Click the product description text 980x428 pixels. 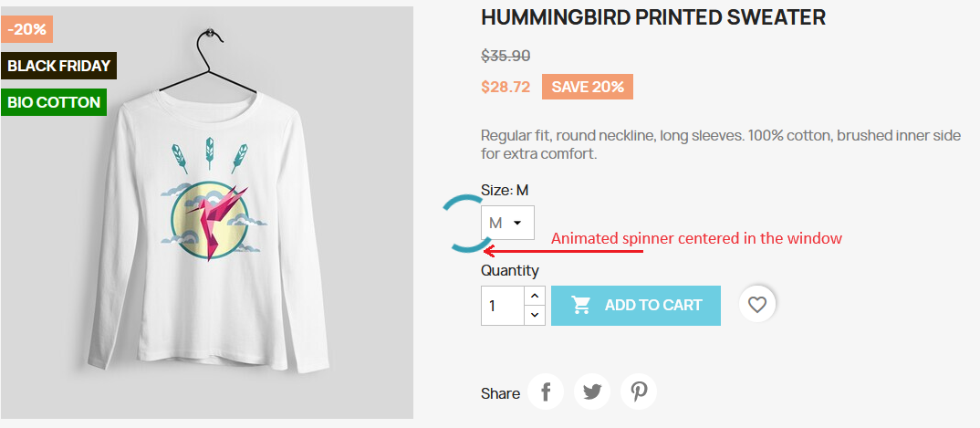tap(720, 144)
